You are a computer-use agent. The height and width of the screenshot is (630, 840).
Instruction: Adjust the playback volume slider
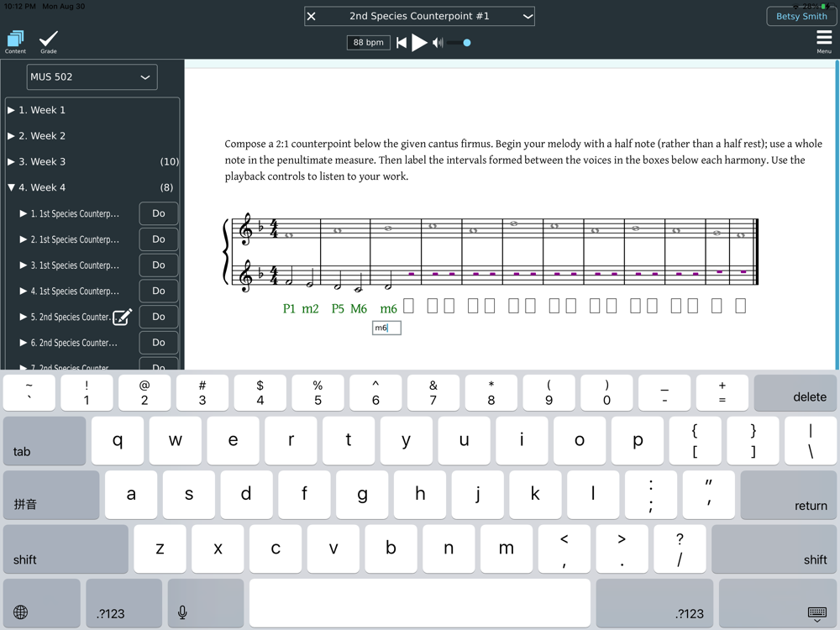pos(459,43)
